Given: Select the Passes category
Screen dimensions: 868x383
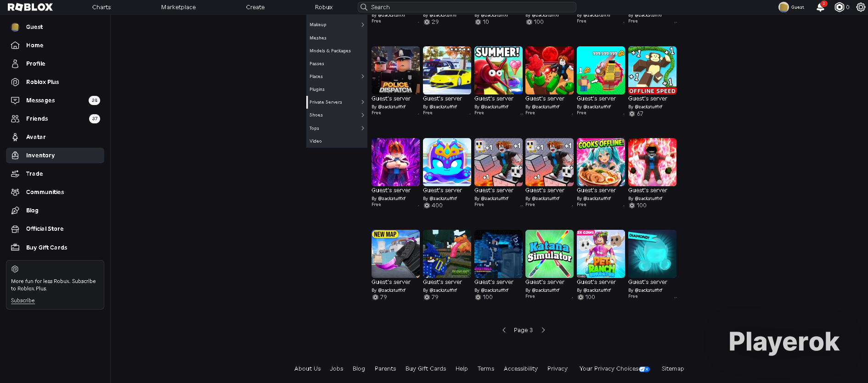Looking at the screenshot, I should click(317, 64).
